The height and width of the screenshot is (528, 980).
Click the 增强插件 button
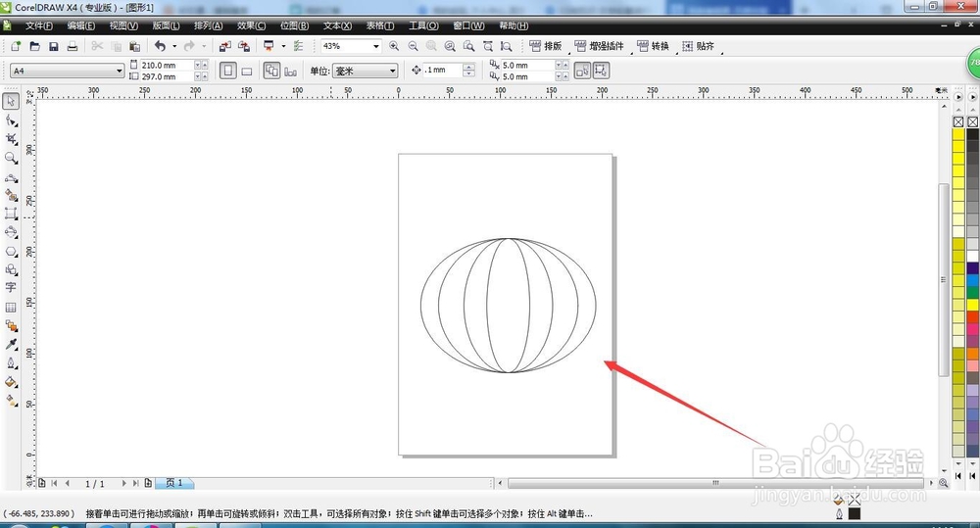pyautogui.click(x=599, y=46)
